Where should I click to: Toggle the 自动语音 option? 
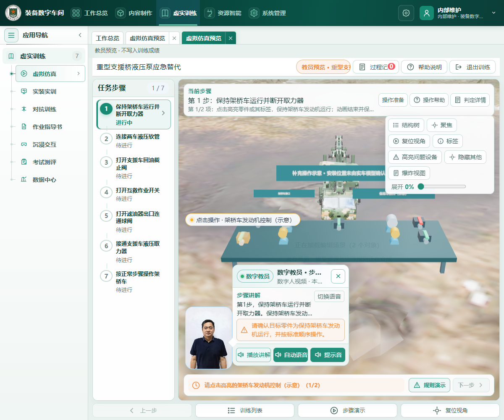[291, 355]
